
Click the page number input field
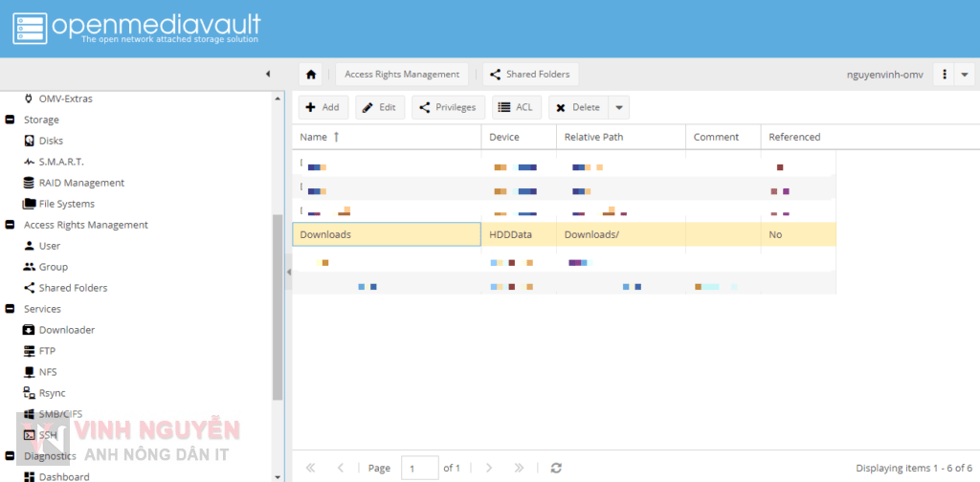(419, 468)
